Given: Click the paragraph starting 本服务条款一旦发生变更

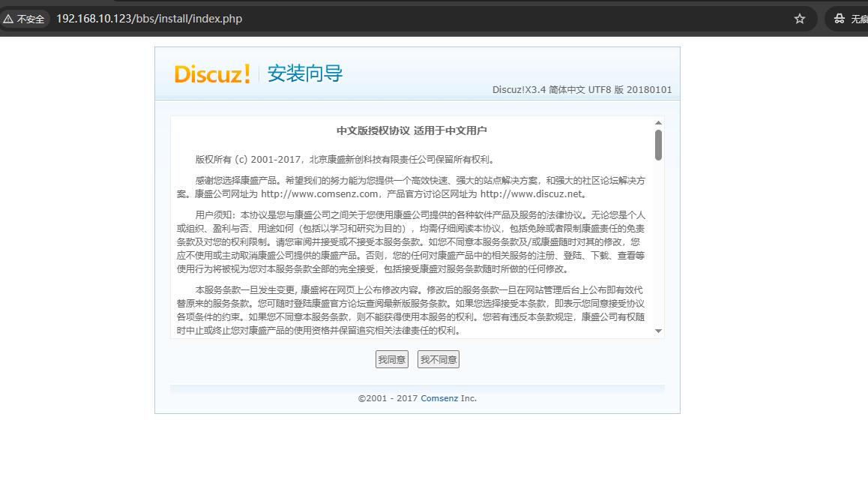Looking at the screenshot, I should [412, 310].
